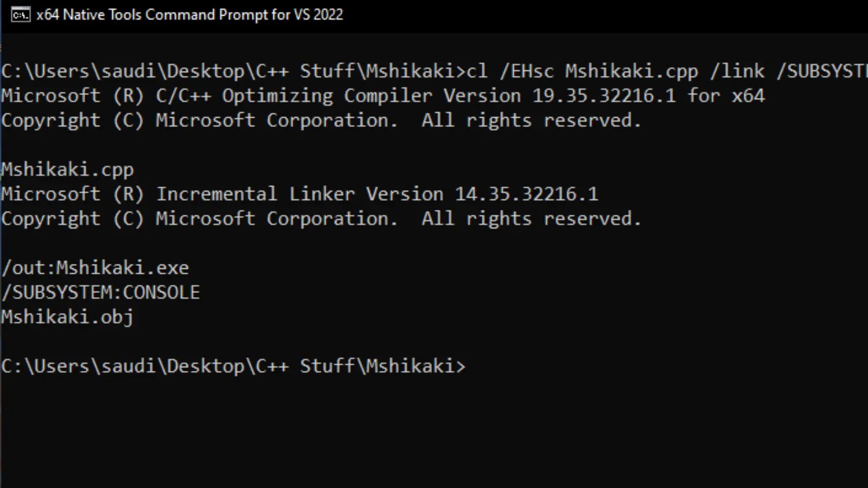Viewport: 868px width, 488px height.
Task: Click the text 'for x64'
Action: [x=726, y=96]
